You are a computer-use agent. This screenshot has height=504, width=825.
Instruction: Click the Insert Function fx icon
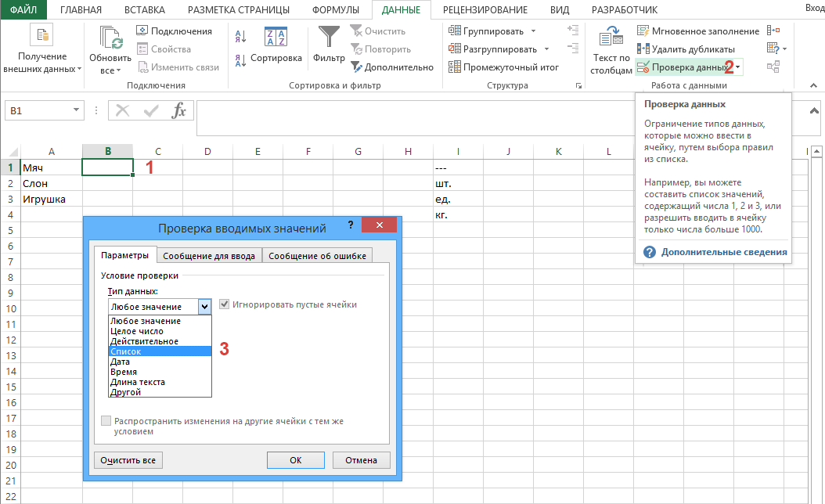(x=179, y=110)
